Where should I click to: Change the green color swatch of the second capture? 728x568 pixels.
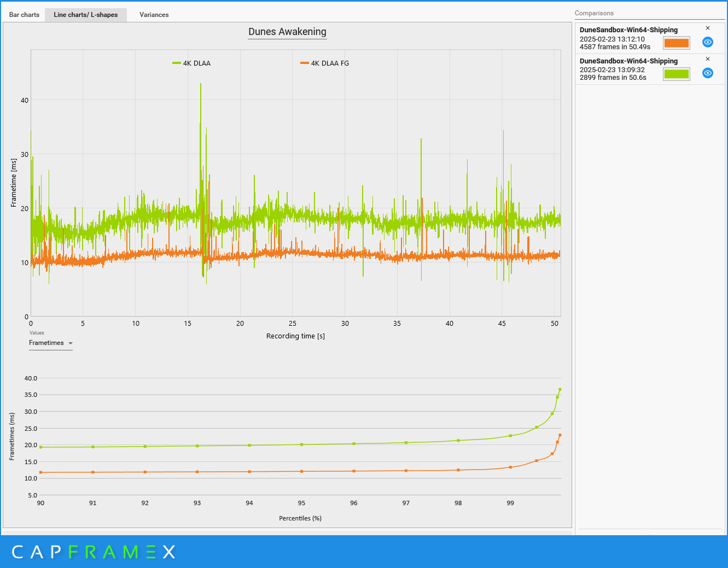677,73
